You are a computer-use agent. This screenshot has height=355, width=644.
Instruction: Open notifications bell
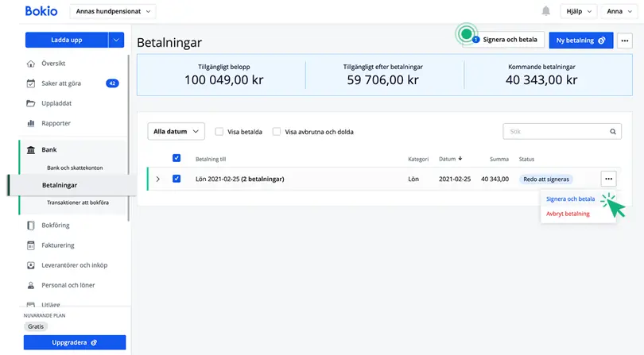[545, 11]
